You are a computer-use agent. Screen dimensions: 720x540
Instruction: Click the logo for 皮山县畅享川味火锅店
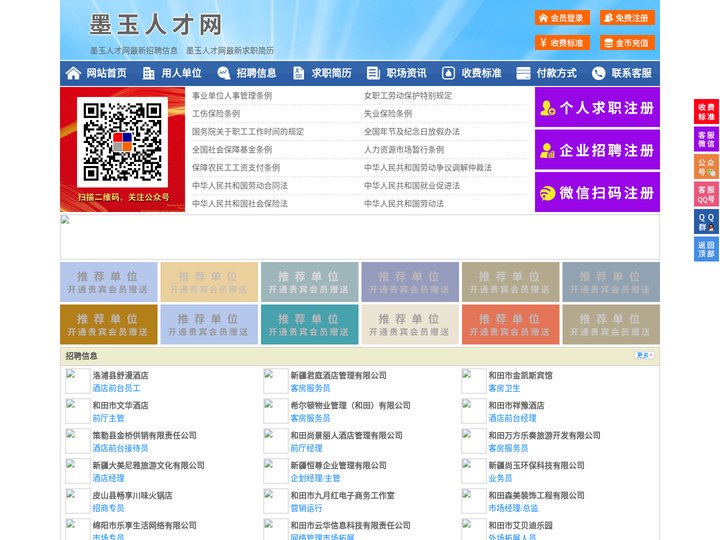(x=77, y=501)
